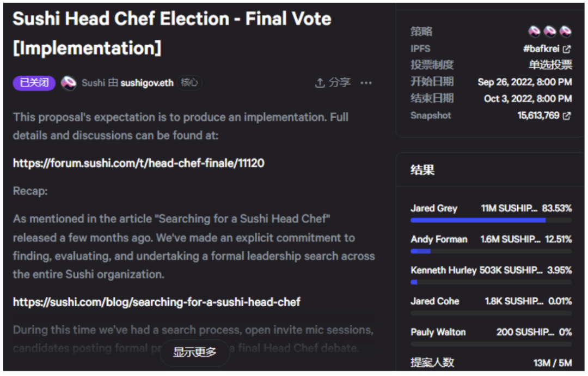The image size is (588, 376).
Task: Open the three-dot more options menu
Action: point(366,83)
